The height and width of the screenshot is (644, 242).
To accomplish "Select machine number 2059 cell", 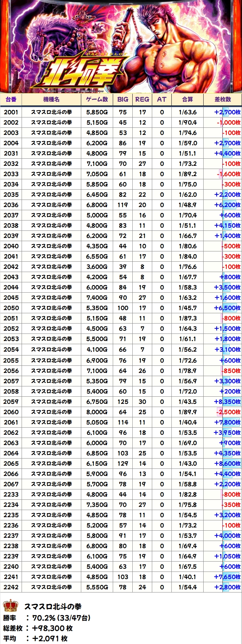I will coord(11,402).
